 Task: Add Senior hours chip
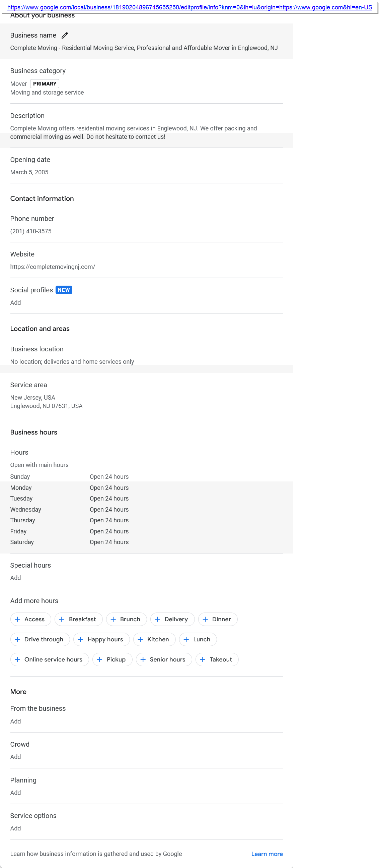coord(164,659)
